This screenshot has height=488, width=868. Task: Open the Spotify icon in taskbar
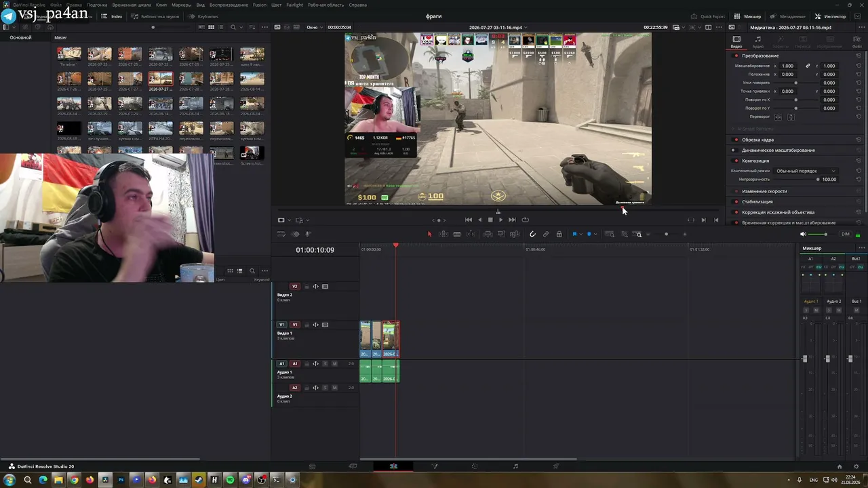point(230,481)
